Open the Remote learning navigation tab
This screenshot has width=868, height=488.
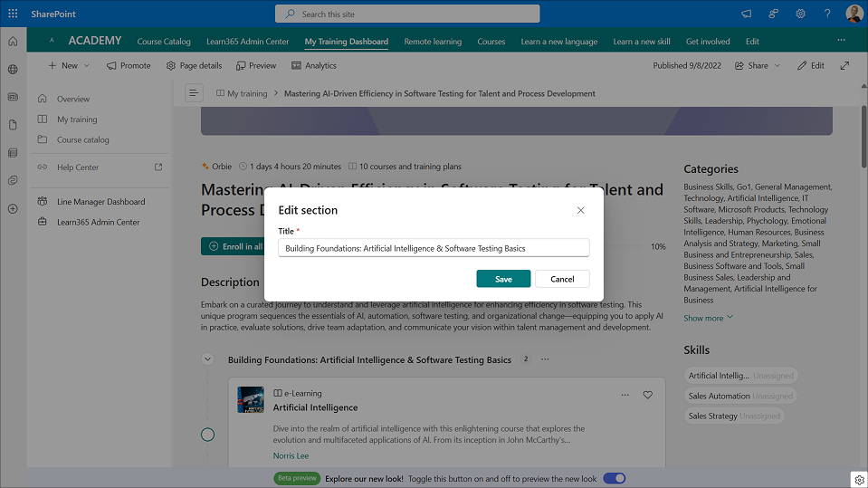[432, 42]
